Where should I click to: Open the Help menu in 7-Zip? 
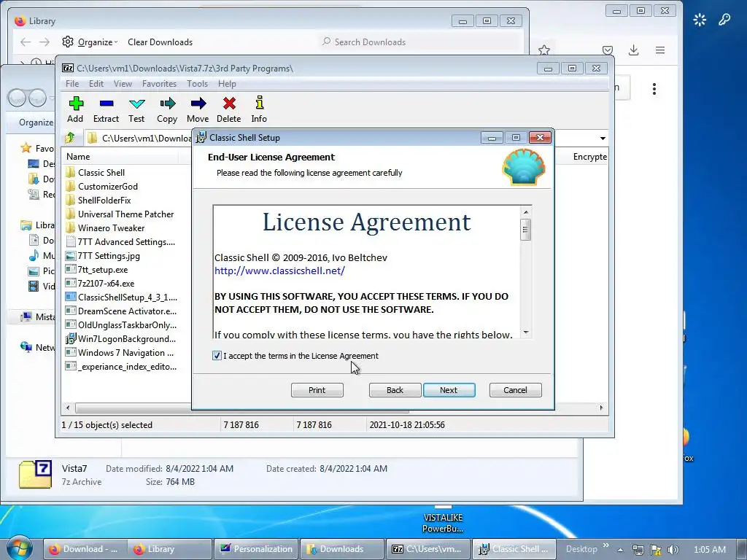[227, 83]
